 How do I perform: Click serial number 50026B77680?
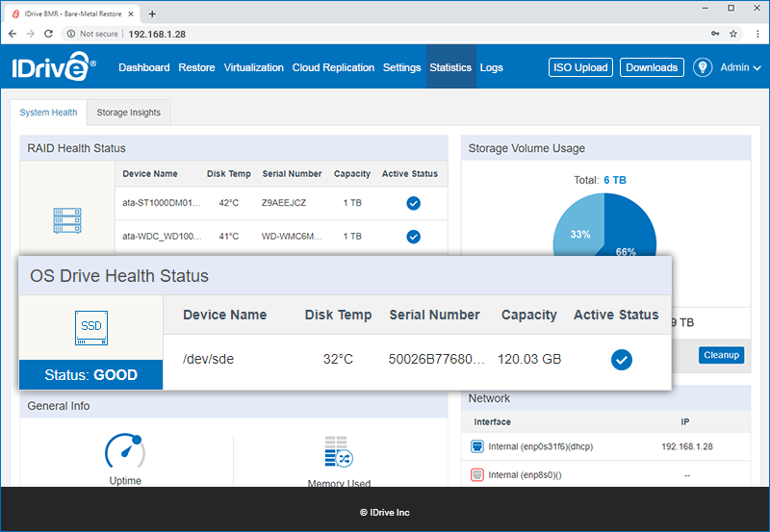pyautogui.click(x=437, y=359)
